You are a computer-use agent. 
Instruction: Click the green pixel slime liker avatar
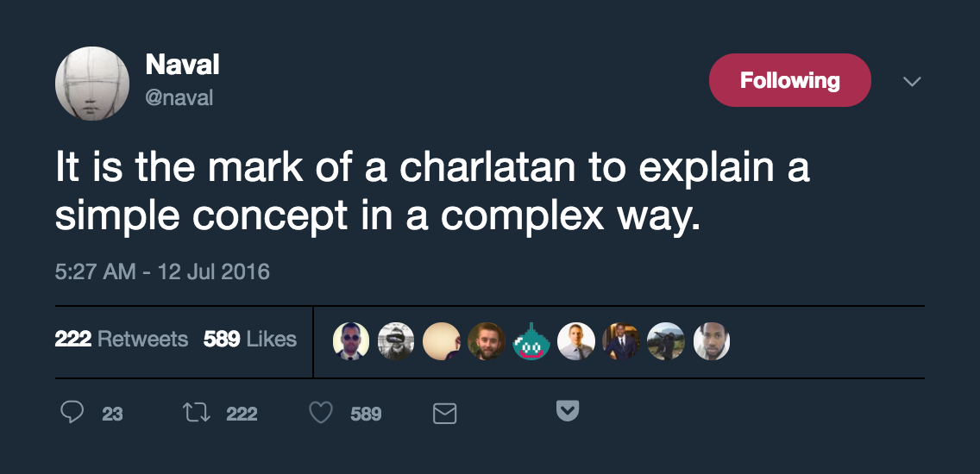coord(531,341)
